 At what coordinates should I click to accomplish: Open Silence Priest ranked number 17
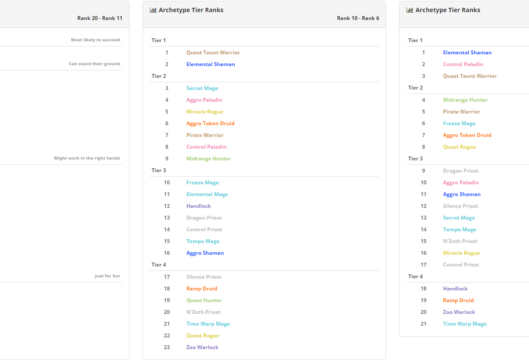[203, 277]
